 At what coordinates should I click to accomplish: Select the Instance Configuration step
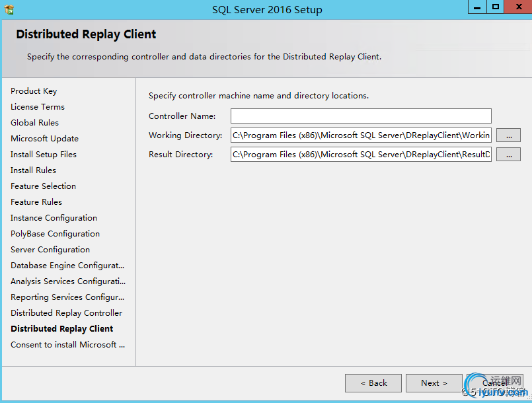pyautogui.click(x=54, y=218)
